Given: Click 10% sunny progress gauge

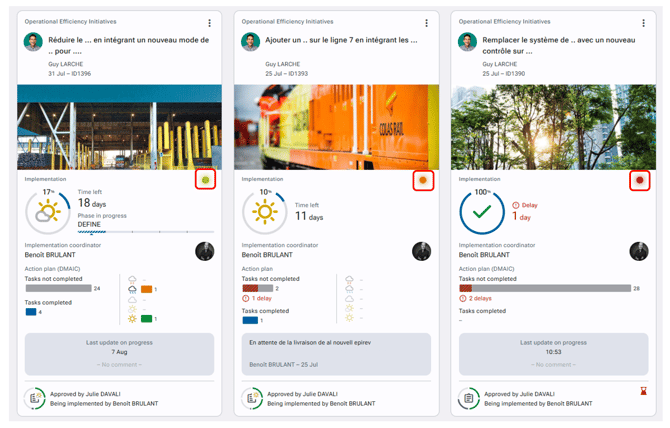Looking at the screenshot, I should 265,211.
